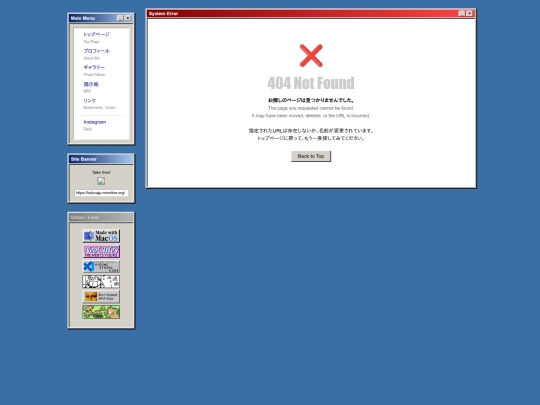
Task: Visit the Instagram link in Main Menu
Action: [x=95, y=122]
